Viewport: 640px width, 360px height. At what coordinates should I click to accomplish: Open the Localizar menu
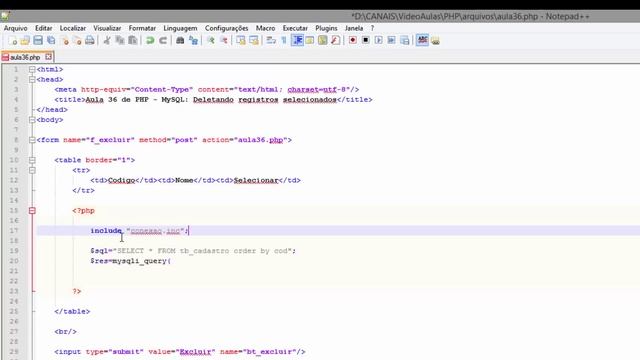click(73, 28)
